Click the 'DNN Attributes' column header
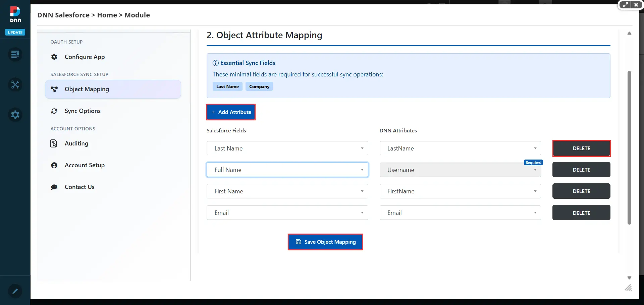The height and width of the screenshot is (305, 644). (x=398, y=130)
